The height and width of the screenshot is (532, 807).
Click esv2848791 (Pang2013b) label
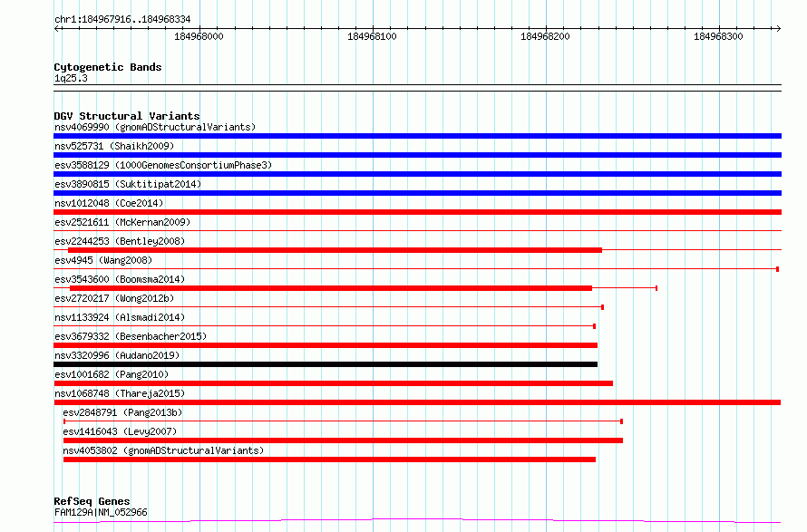[x=122, y=412]
